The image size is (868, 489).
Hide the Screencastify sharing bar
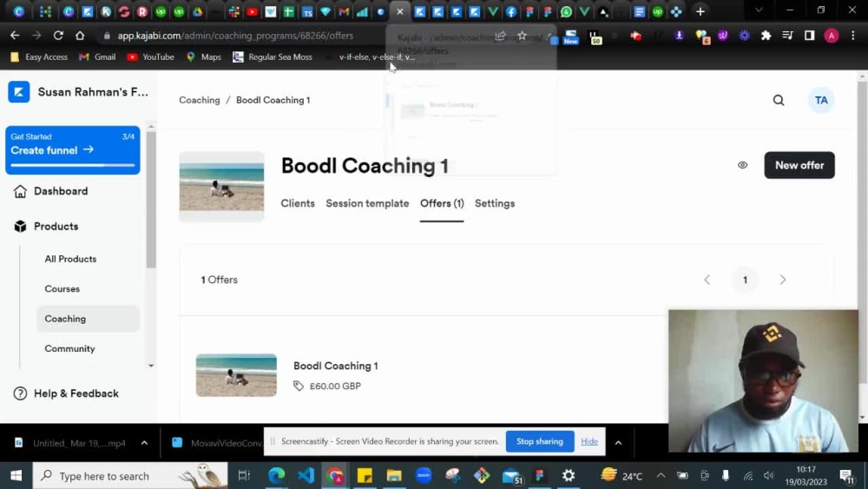click(589, 441)
